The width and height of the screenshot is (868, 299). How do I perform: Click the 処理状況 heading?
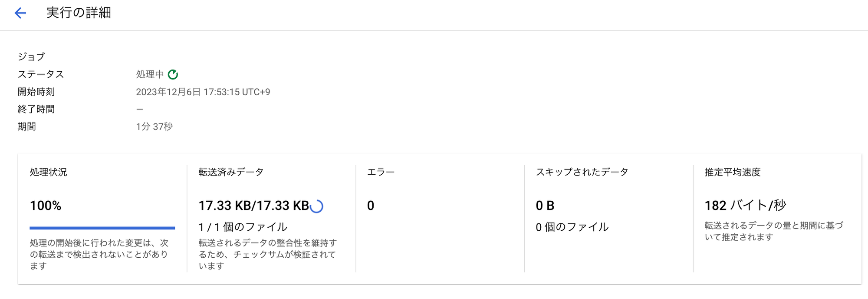48,172
